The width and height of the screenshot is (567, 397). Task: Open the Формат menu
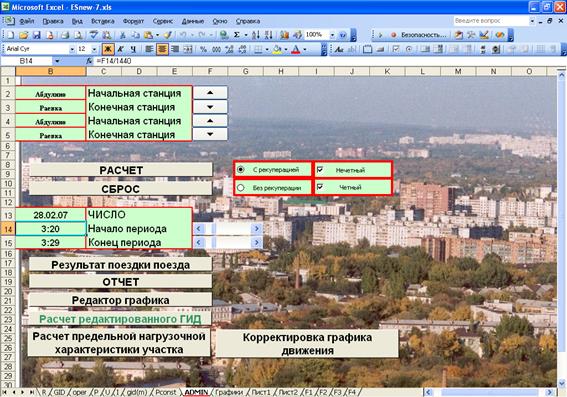[133, 21]
